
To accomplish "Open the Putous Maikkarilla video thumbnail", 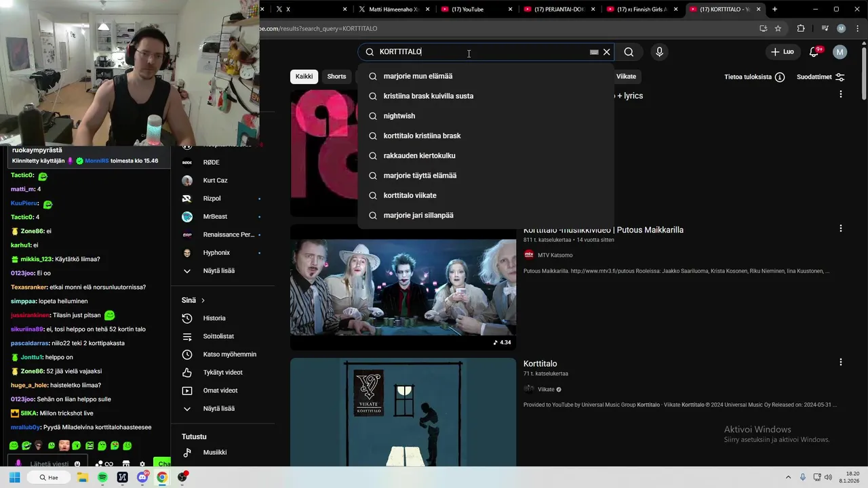I will pos(403,287).
